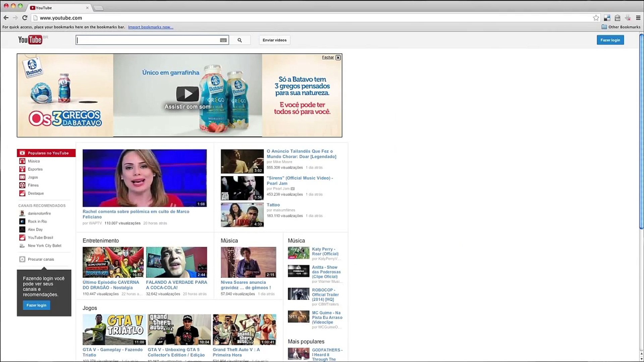Click the magnifier search button
Image resolution: width=644 pixels, height=362 pixels.
(x=239, y=40)
